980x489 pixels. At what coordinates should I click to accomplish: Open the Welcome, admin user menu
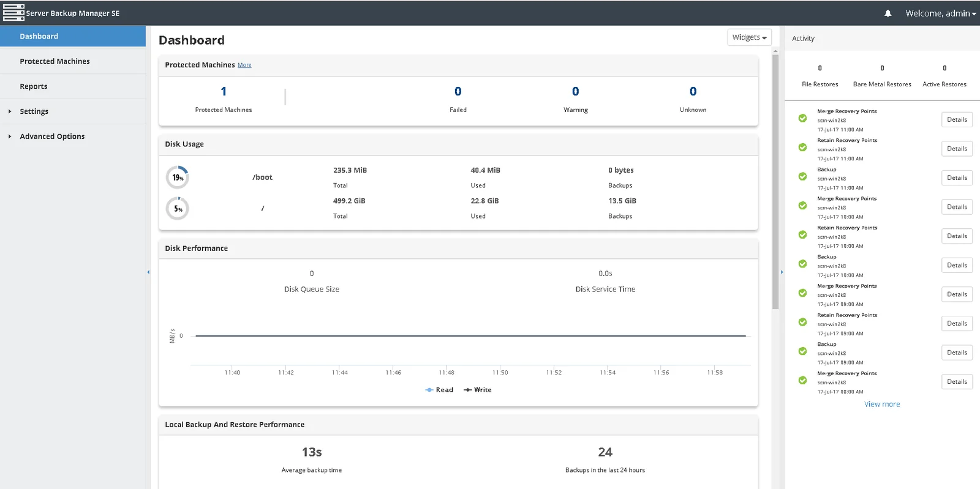click(x=941, y=13)
